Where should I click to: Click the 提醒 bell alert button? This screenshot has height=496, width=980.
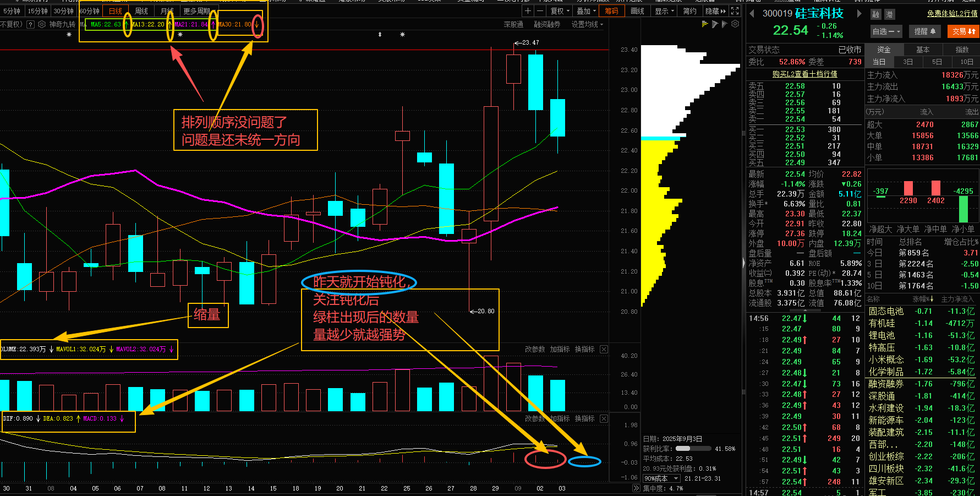click(925, 31)
